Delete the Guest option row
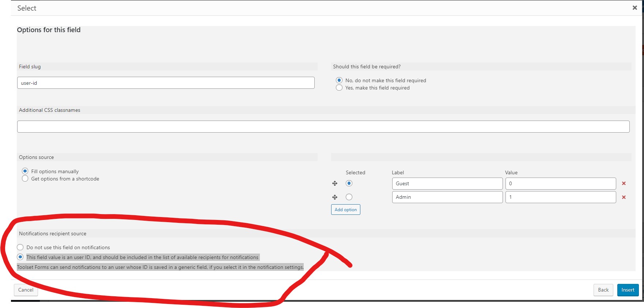This screenshot has width=644, height=308. tap(624, 183)
